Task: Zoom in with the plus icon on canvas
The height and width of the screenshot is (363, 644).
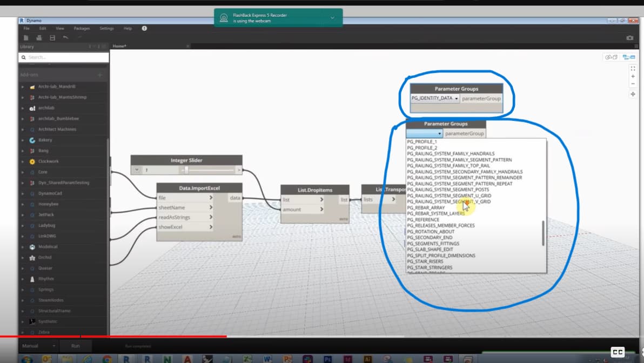Action: 633,76
